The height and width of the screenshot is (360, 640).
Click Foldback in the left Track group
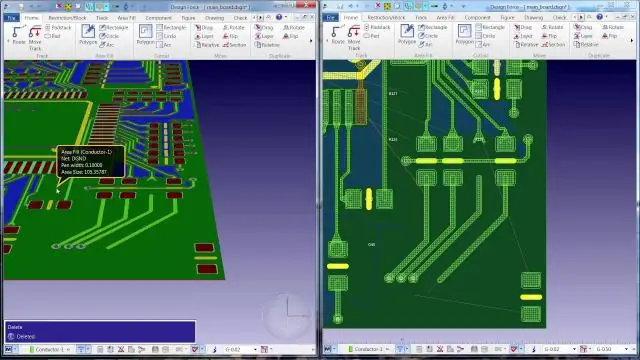[x=58, y=27]
